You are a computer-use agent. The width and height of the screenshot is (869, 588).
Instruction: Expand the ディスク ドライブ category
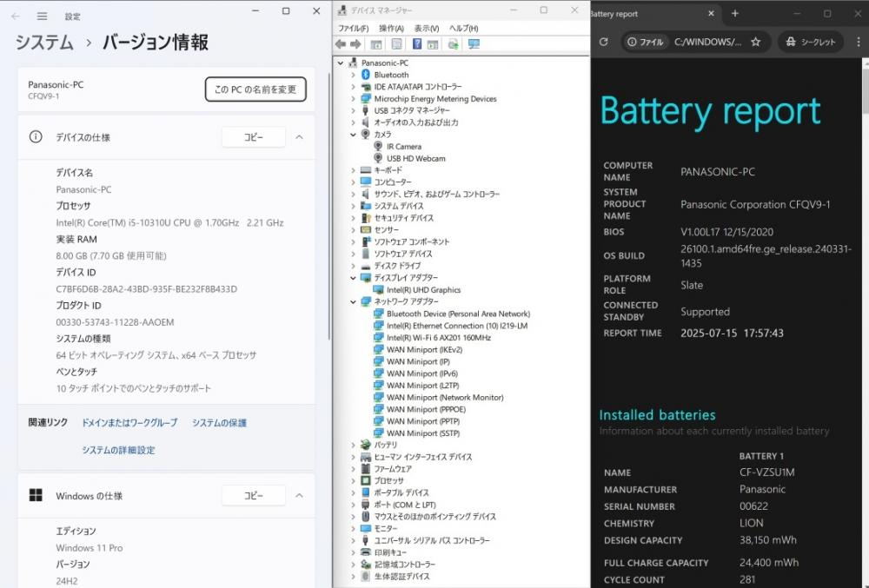(353, 266)
